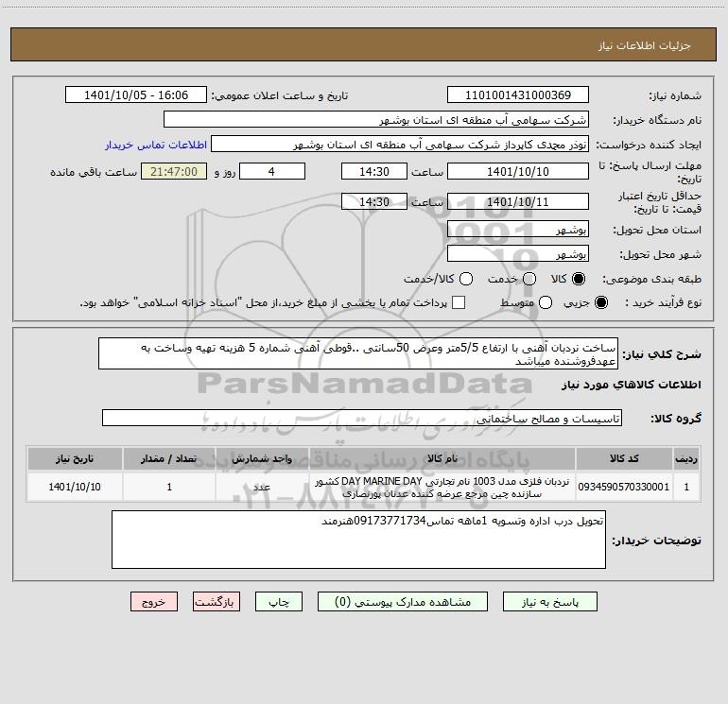This screenshot has width=728, height=704.
Task: Select the کالا radio button
Action: 579,279
